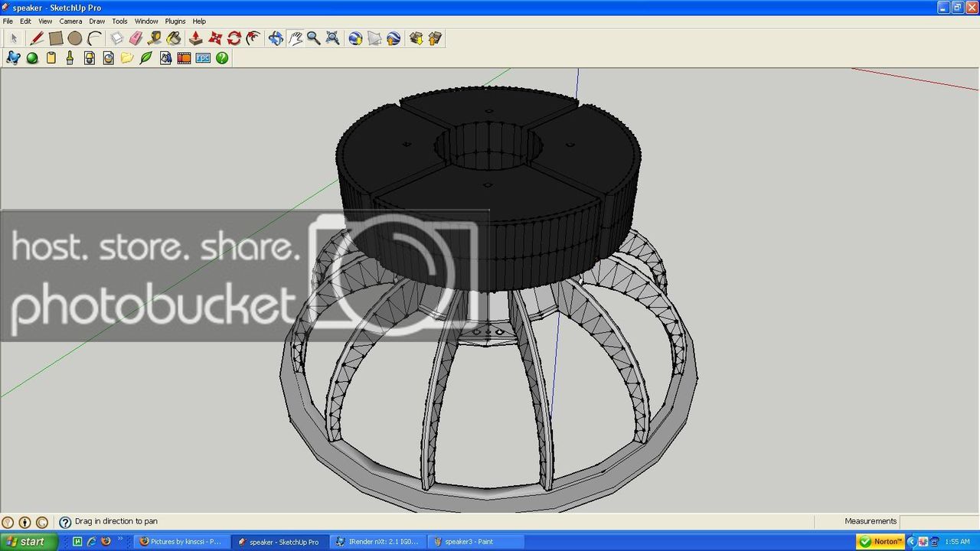The image size is (980, 551).
Task: Click the IRender nXt blue render icon
Action: [x=13, y=57]
